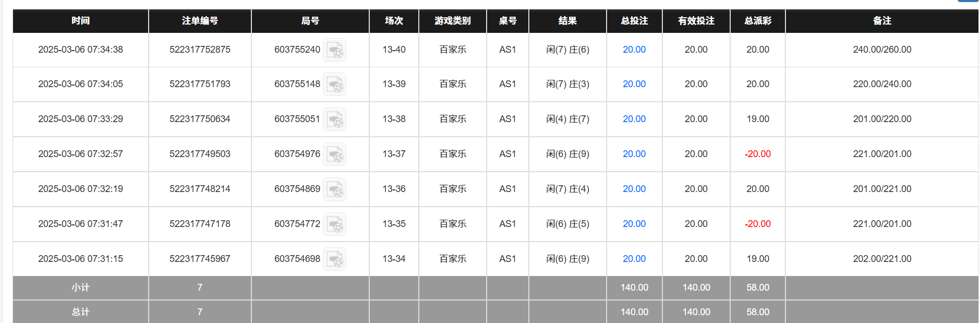Select bet slip number 522317752875
980x323 pixels.
click(200, 50)
